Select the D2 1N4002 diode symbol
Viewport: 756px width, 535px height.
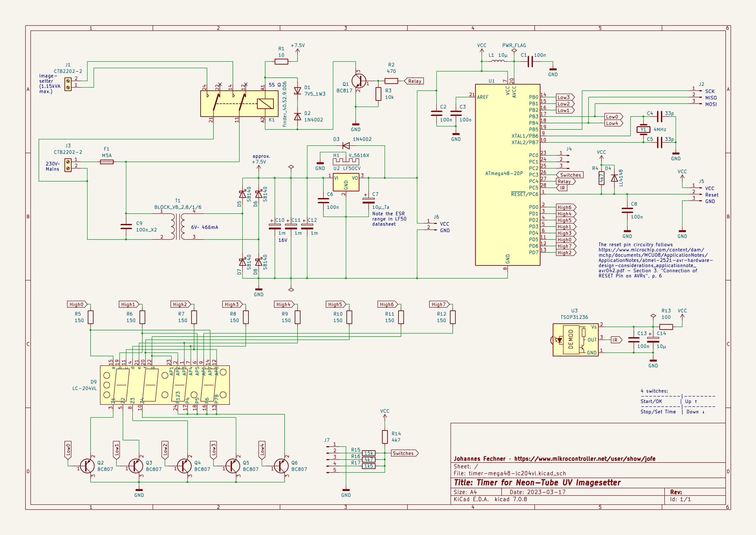pyautogui.click(x=297, y=116)
